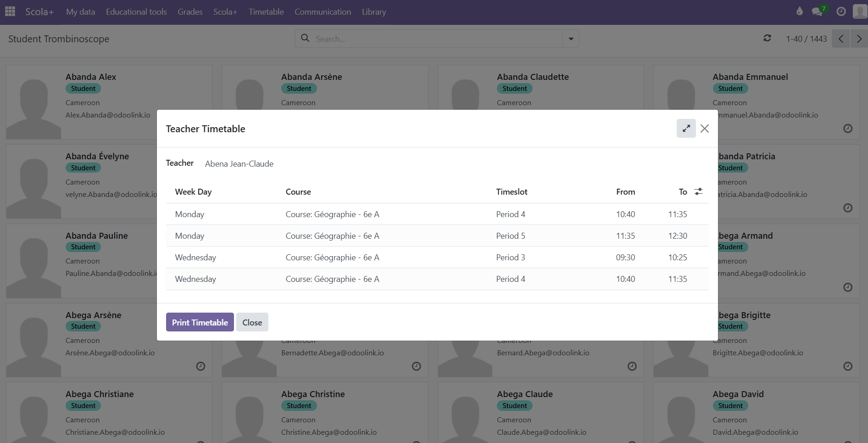The image size is (868, 443).
Task: Click the Scola+ app brand title
Action: (x=39, y=12)
